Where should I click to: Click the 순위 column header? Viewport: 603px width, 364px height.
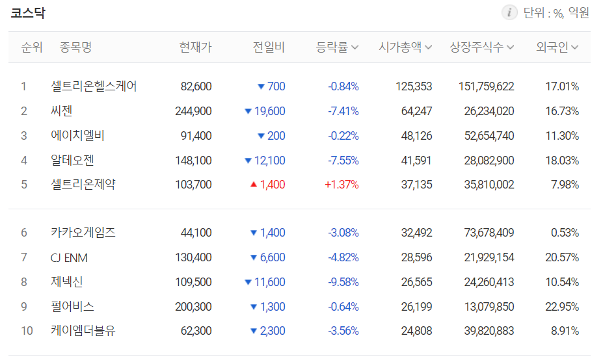click(32, 47)
